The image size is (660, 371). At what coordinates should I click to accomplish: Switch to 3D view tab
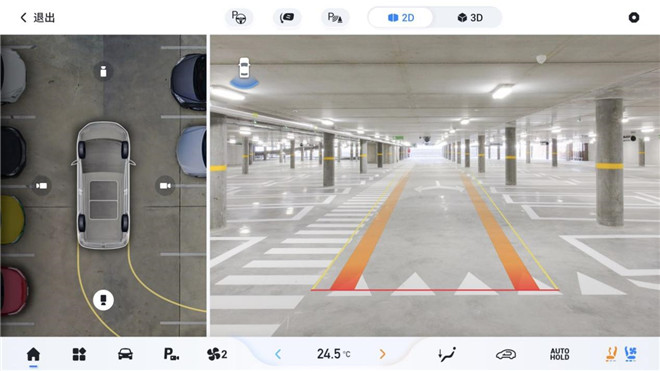470,18
